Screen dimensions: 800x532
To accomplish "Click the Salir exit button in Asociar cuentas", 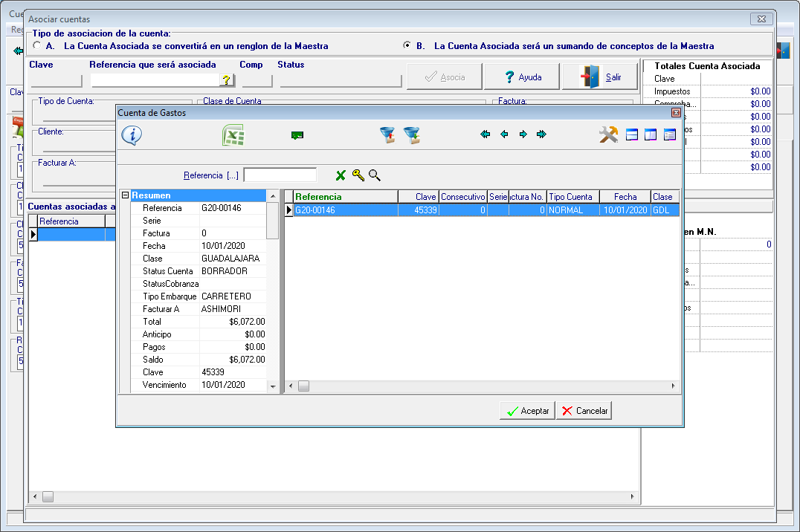I will [600, 77].
